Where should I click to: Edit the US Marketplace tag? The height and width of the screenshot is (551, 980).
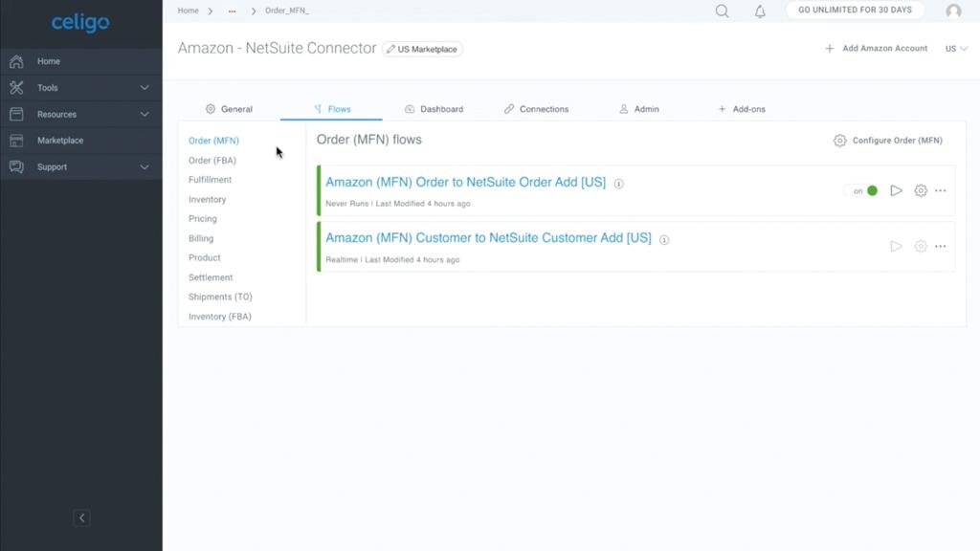click(x=422, y=49)
